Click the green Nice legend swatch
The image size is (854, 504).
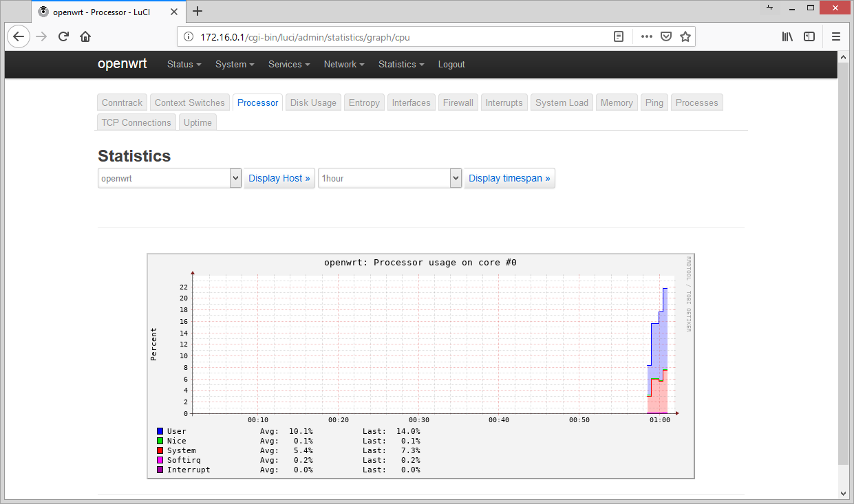click(x=160, y=441)
